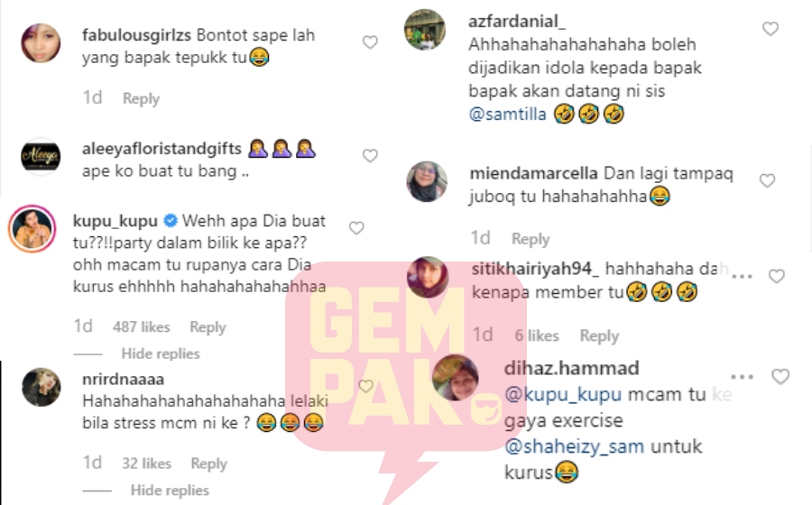The width and height of the screenshot is (812, 505).
Task: View 32 likes on nrirdnaaaa comment
Action: point(146,464)
